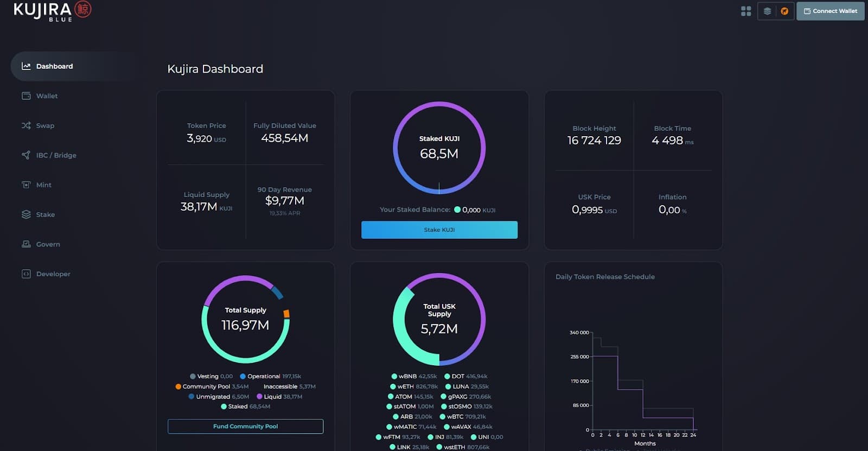Click the purple Liquid legend dot
This screenshot has width=868, height=451.
(259, 397)
